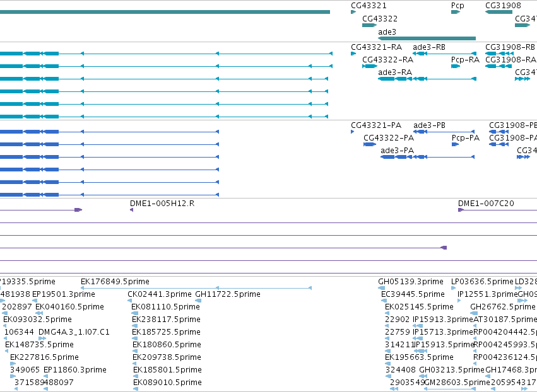537x392 pixels.
Task: Select the EK093032.5prime EST label
Action: 37,320
